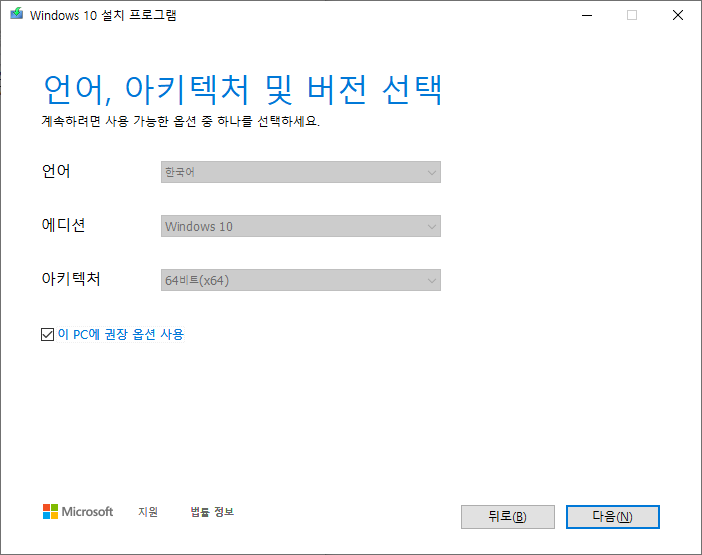Click the 아키텍처 field label
Viewport: 702px width, 555px height.
tap(71, 279)
